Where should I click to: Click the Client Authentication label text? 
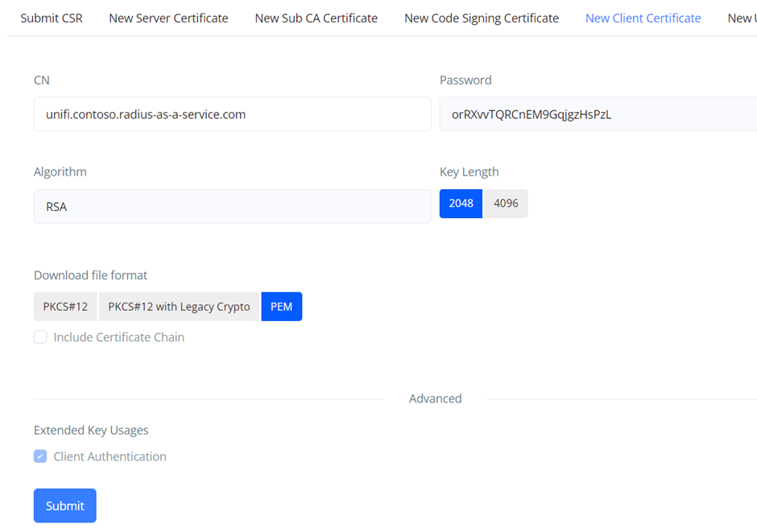(110, 456)
